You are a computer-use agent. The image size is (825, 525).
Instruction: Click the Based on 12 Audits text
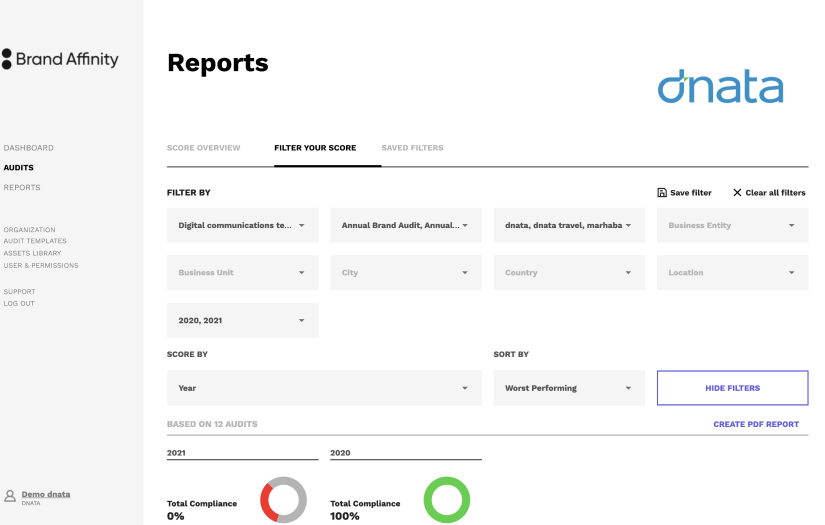click(x=212, y=424)
